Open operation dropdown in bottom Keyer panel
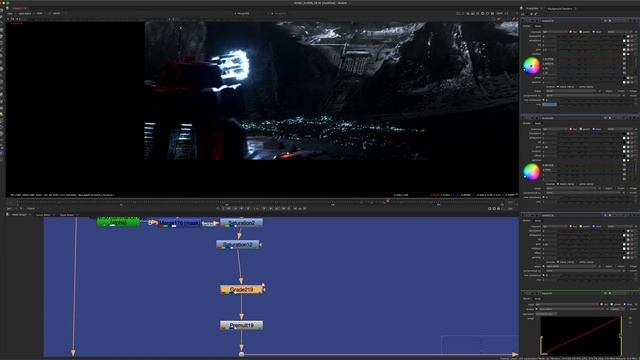640x360 pixels. [x=546, y=314]
